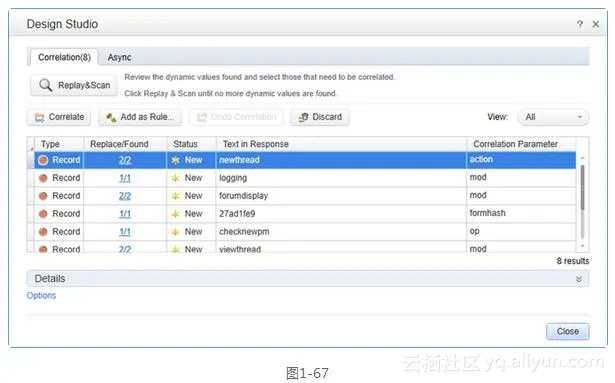Open the 2/2 link in newthread row
This screenshot has height=383, width=615.
coord(125,160)
